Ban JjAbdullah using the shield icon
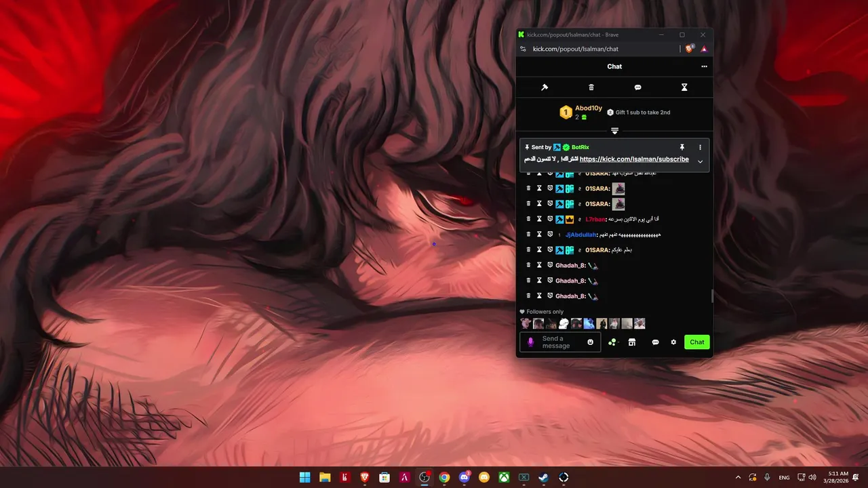The image size is (868, 488). click(x=550, y=235)
